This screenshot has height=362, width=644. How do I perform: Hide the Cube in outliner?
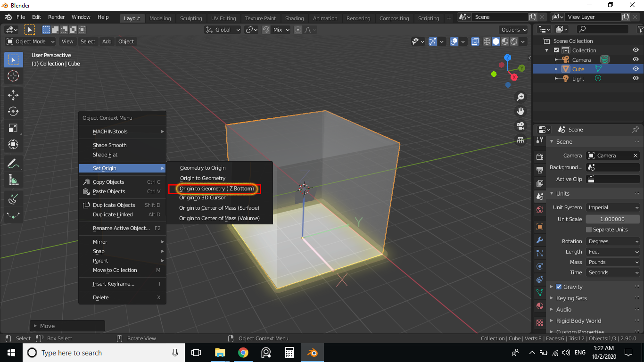click(636, 69)
